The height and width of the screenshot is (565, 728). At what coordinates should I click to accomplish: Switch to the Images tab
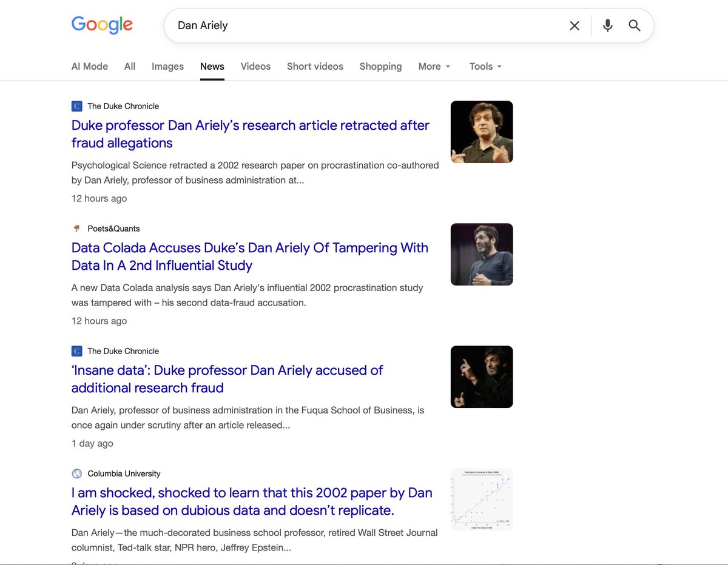pyautogui.click(x=167, y=67)
